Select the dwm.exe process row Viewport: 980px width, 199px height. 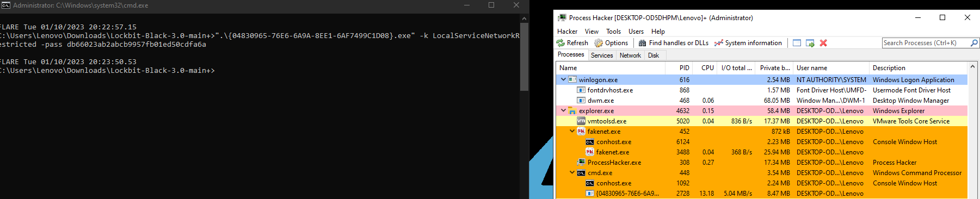(762, 101)
